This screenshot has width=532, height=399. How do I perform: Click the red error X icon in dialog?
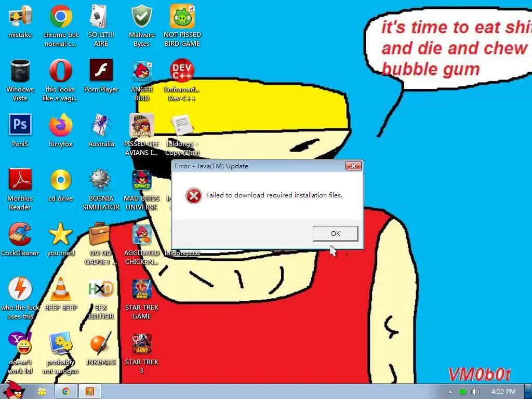point(193,196)
